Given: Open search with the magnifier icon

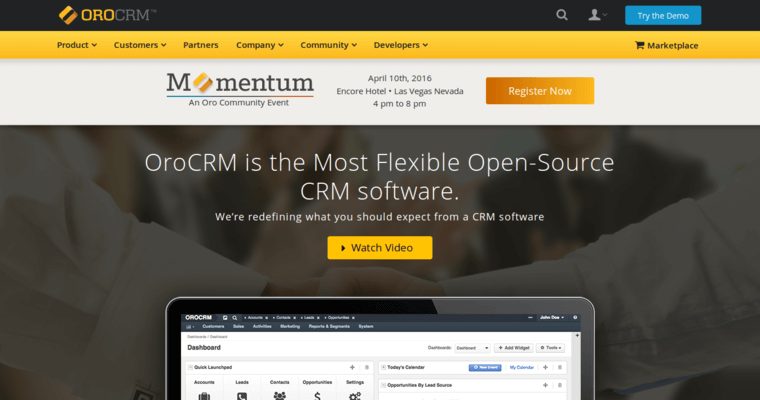Looking at the screenshot, I should [562, 15].
